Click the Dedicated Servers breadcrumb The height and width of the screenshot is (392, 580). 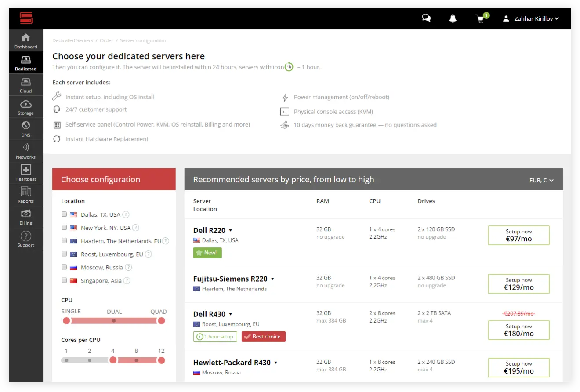72,40
